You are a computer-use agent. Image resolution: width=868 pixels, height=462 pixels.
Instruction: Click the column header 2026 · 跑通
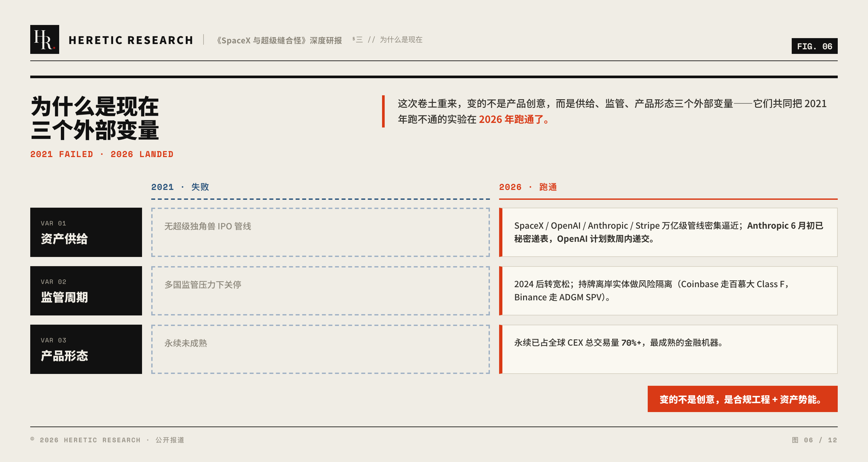pos(528,187)
